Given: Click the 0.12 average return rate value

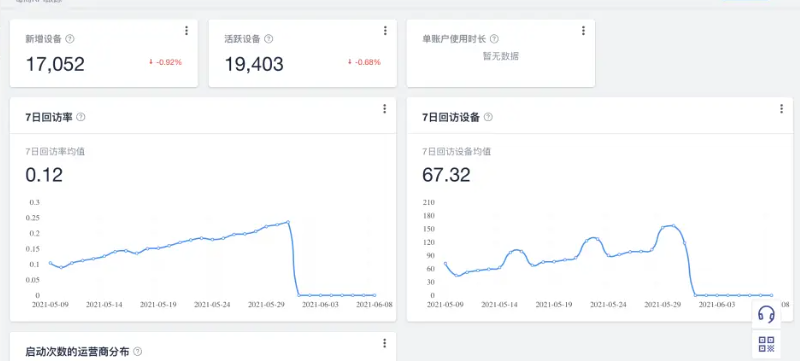Looking at the screenshot, I should point(44,175).
